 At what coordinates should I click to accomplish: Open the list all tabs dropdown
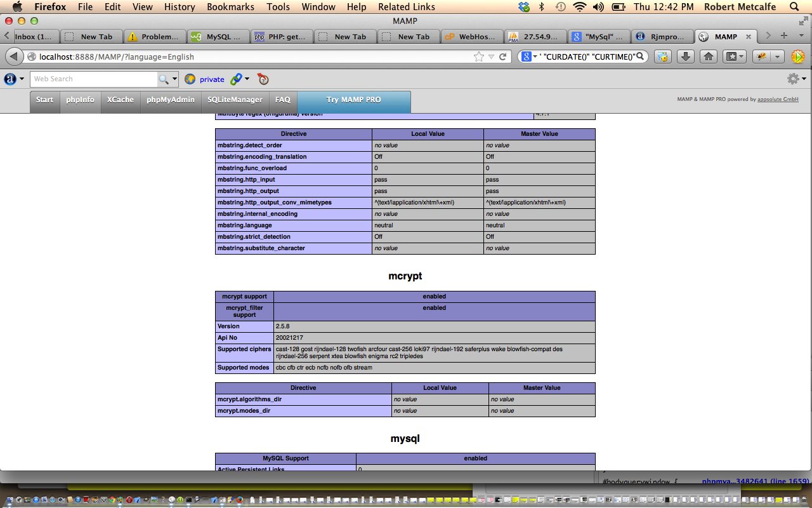pos(800,36)
